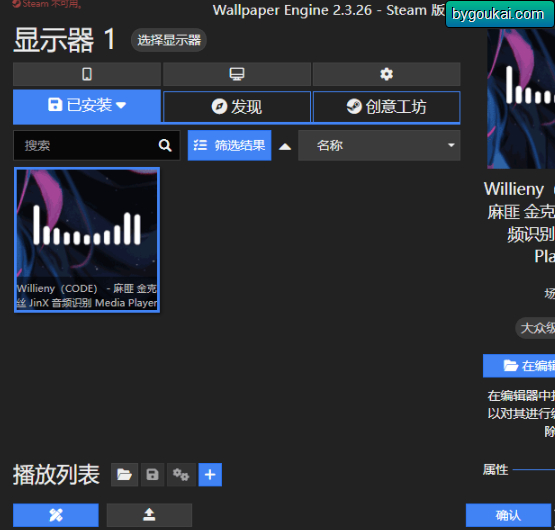
Task: Open the mobile device tab icon
Action: 87,74
